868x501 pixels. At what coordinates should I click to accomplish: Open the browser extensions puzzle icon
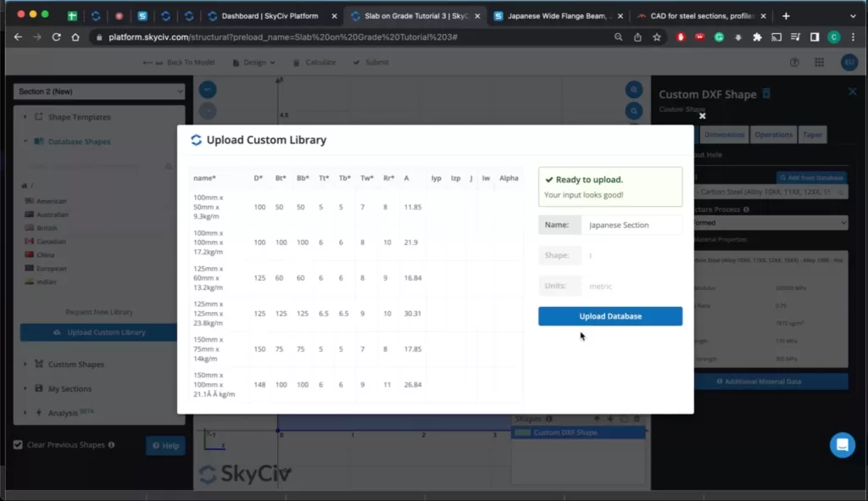757,37
